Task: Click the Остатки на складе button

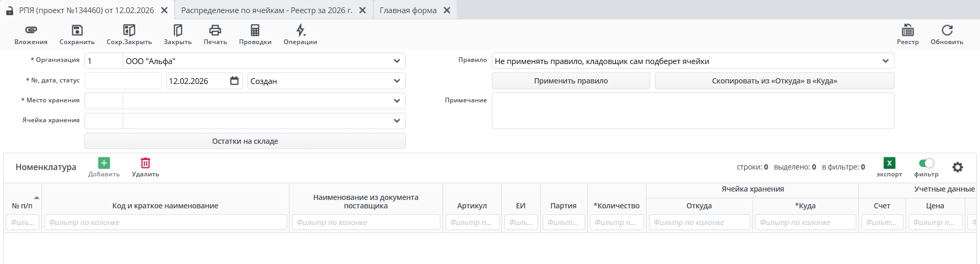Action: [245, 141]
